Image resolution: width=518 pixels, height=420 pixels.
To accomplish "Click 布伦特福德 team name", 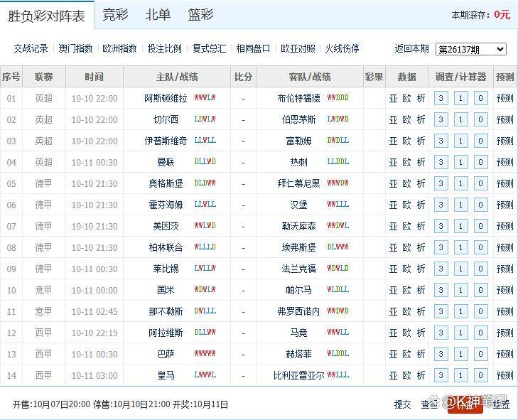I will 298,98.
